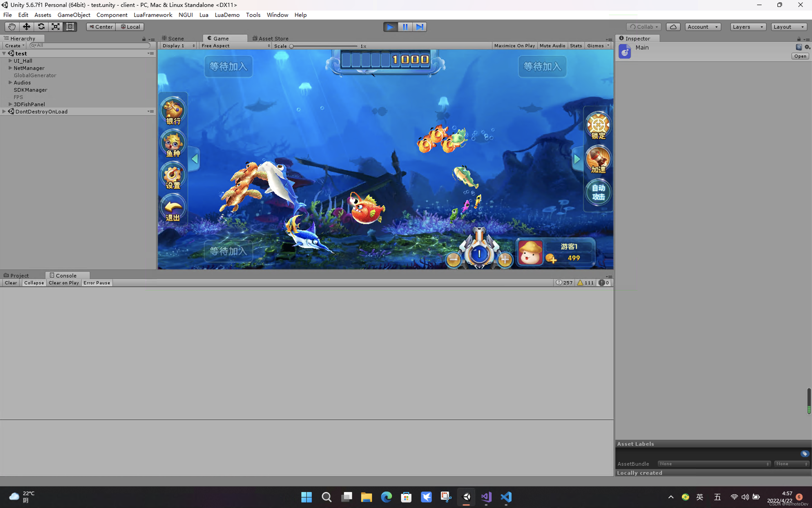Viewport: 812px width, 508px height.
Task: Open the LuaFramework menu
Action: [153, 15]
